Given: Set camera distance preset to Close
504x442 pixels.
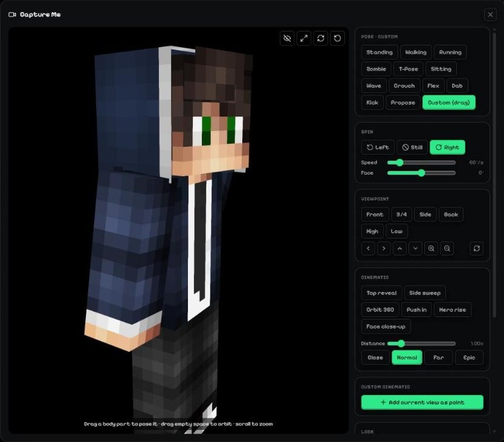Looking at the screenshot, I should [375, 357].
